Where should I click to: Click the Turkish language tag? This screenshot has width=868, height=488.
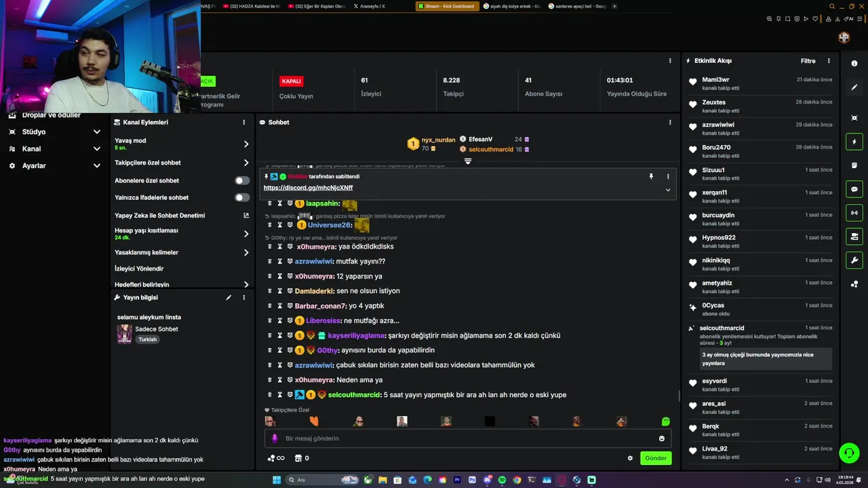(x=147, y=340)
